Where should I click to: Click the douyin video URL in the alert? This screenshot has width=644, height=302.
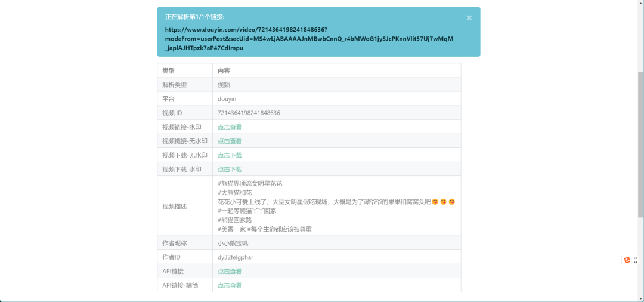pos(309,39)
